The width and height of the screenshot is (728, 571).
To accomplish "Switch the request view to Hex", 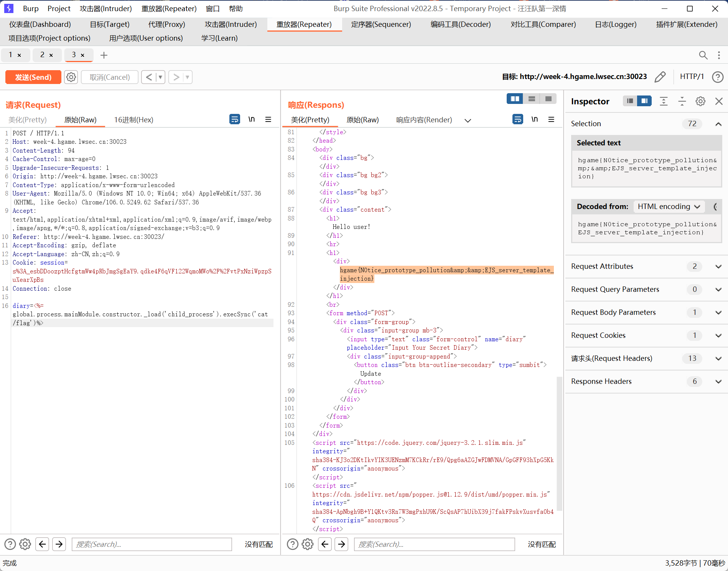I will [133, 120].
